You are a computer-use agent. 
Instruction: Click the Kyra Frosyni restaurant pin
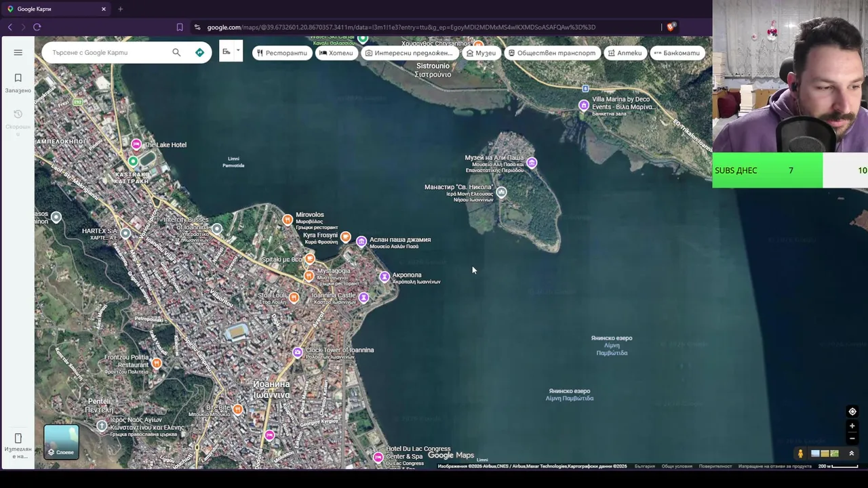pyautogui.click(x=346, y=237)
